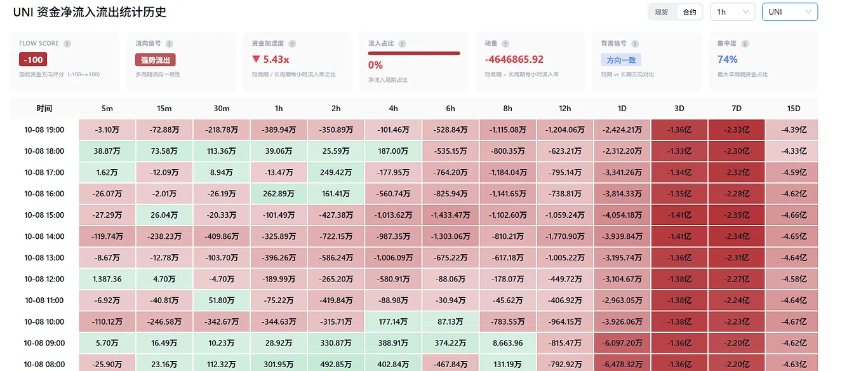Click the 方向一致 divergence badge

coord(621,60)
